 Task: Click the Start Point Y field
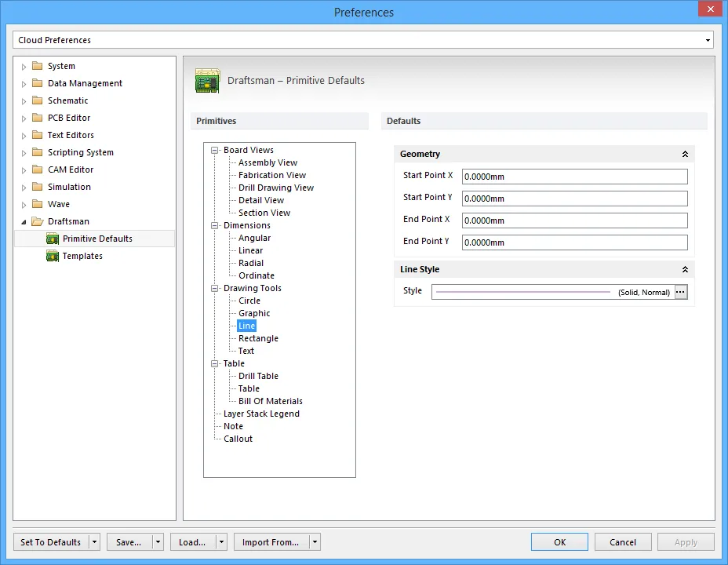pos(575,199)
